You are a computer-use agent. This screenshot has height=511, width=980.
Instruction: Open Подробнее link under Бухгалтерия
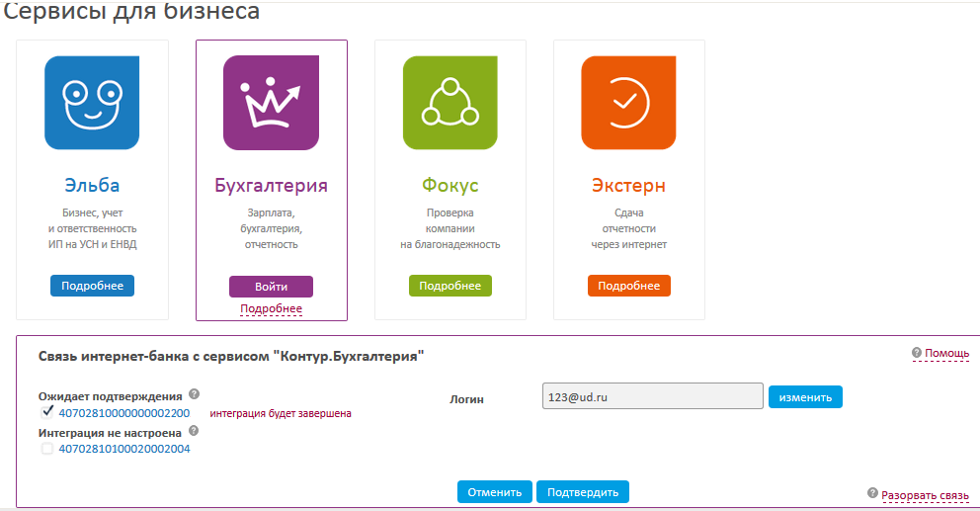pyautogui.click(x=272, y=309)
